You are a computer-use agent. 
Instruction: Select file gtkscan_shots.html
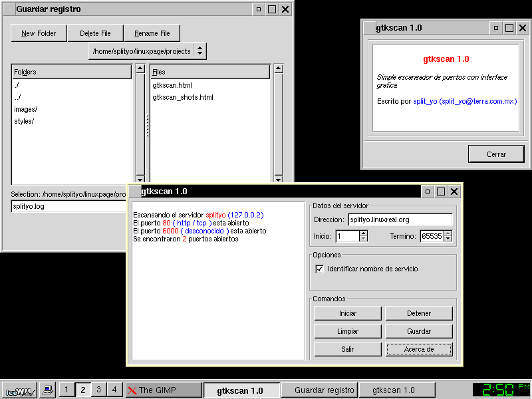[x=210, y=97]
